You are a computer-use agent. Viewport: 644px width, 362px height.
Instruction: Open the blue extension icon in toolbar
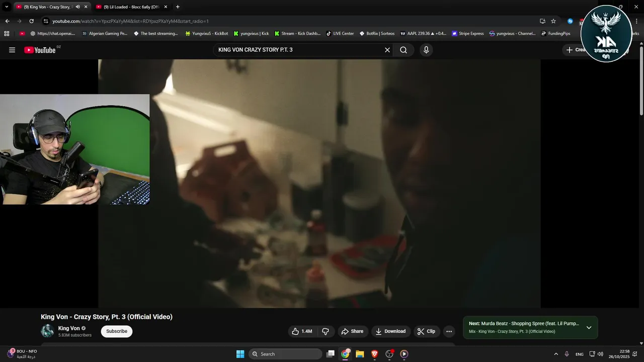[x=570, y=21]
